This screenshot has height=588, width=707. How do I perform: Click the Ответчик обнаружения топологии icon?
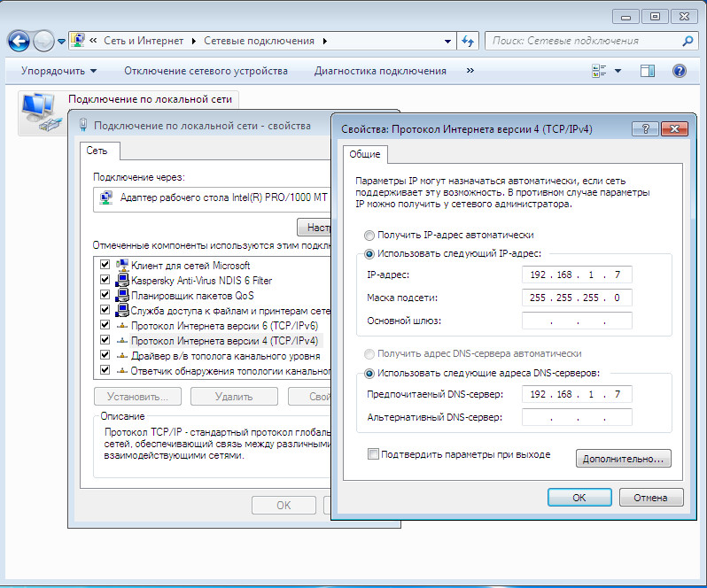(122, 371)
